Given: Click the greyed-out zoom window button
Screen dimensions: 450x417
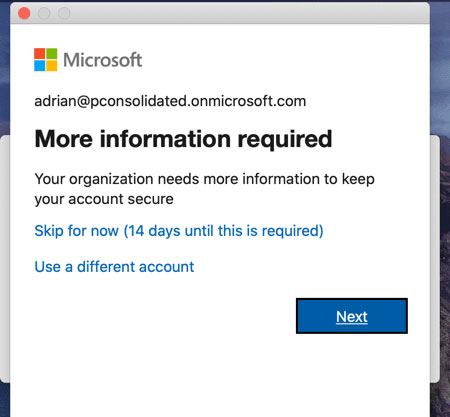Looking at the screenshot, I should 64,13.
